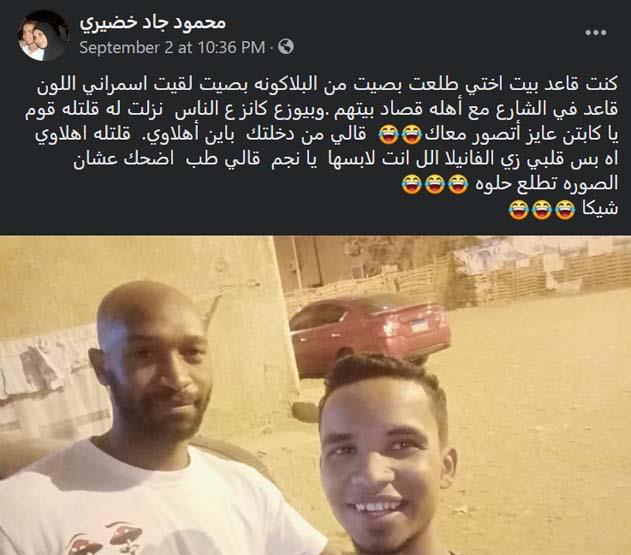Click the license plate on red car
This screenshot has height=555, width=631.
tap(420, 327)
